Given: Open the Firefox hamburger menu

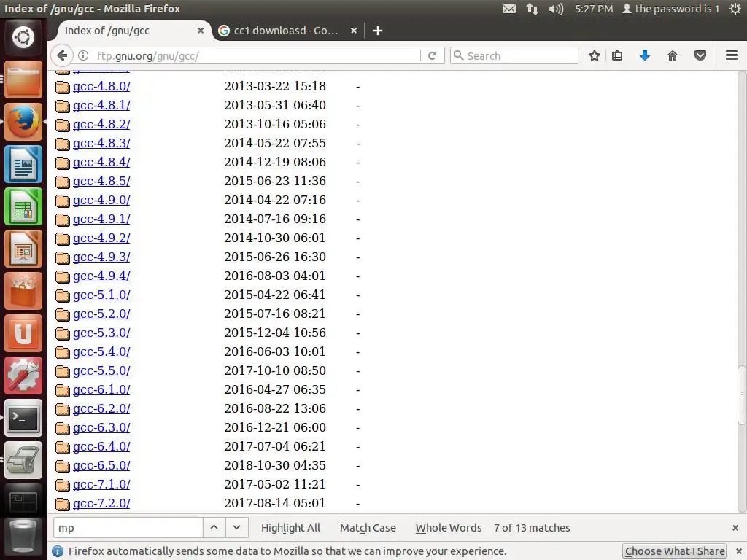Looking at the screenshot, I should point(732,55).
